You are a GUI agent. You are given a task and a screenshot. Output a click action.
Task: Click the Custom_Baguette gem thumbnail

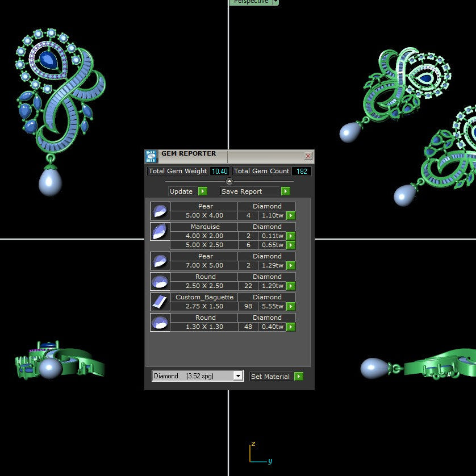[160, 302]
